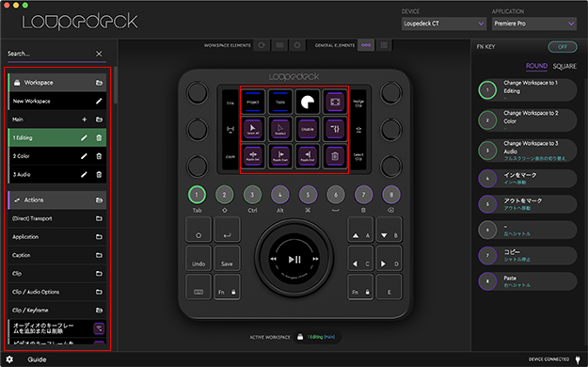Click the play/pause wheel center

click(x=294, y=259)
